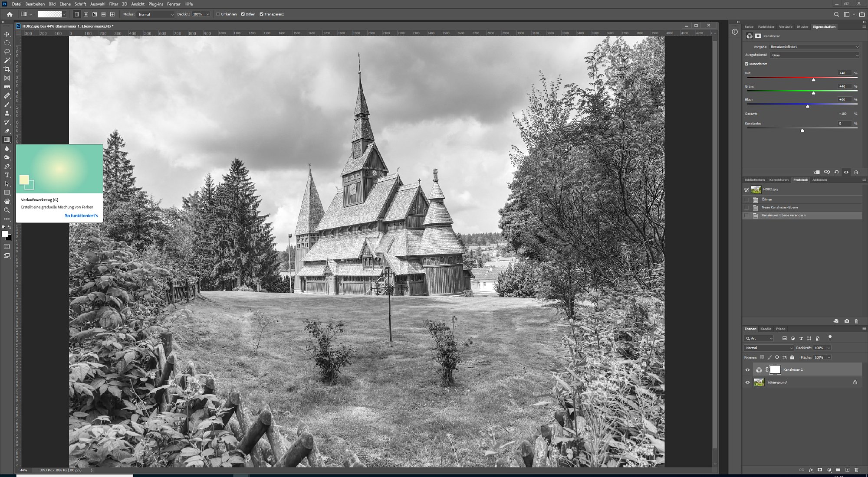Open the Fläche fill dropdown arrow

(x=829, y=357)
